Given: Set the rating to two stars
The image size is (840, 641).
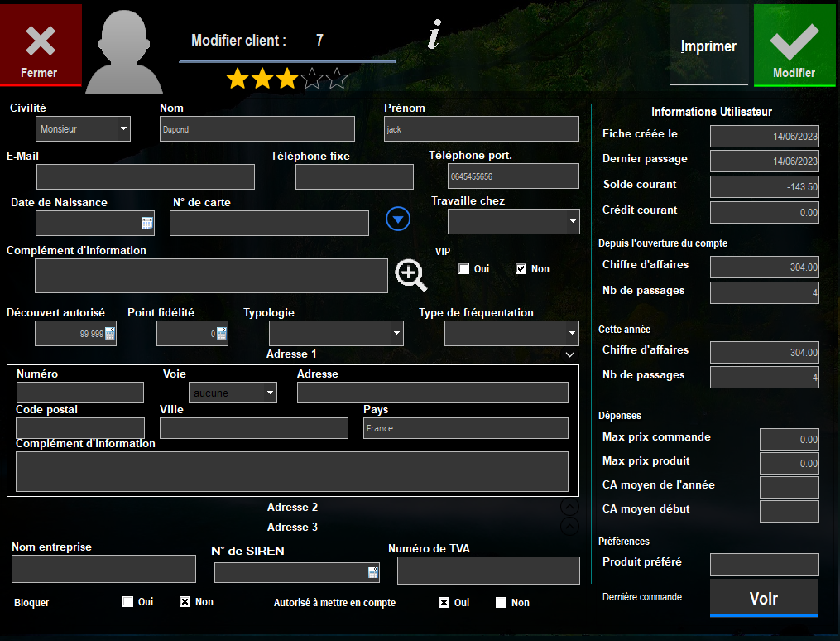Looking at the screenshot, I should [262, 79].
